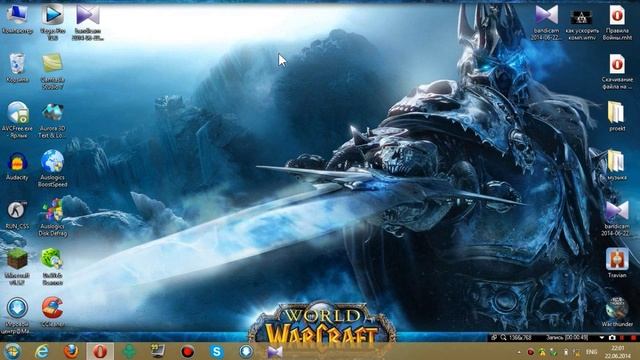Expand the dropdown arrow on the recording bar
Viewport: 640px width, 360px height.
(602, 338)
